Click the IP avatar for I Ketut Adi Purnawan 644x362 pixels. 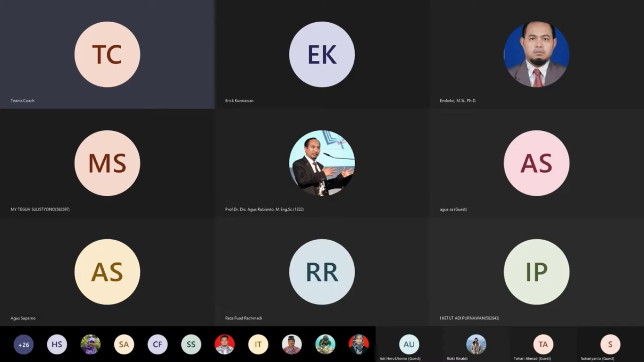(x=536, y=272)
